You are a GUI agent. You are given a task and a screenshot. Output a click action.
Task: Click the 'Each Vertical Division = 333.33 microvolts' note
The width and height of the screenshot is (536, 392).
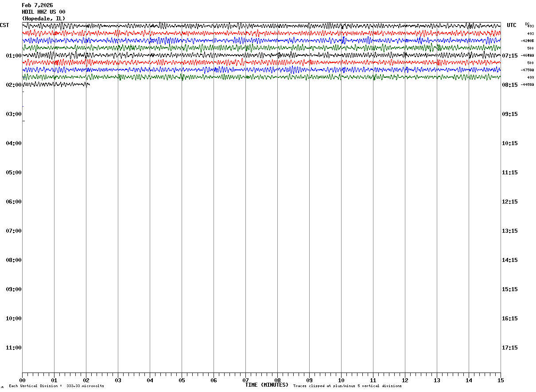click(56, 386)
